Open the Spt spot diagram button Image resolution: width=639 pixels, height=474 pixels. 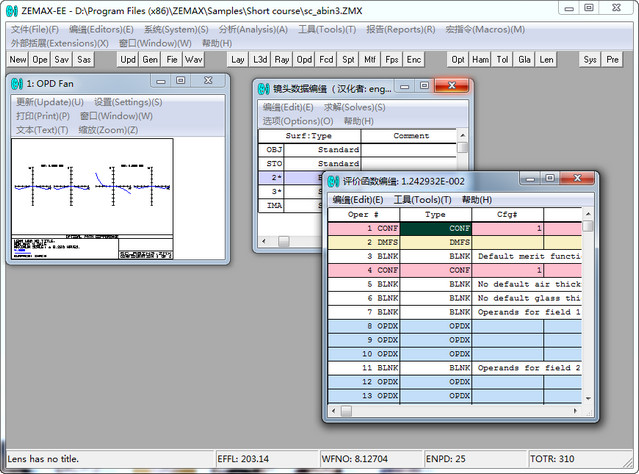[x=348, y=60]
